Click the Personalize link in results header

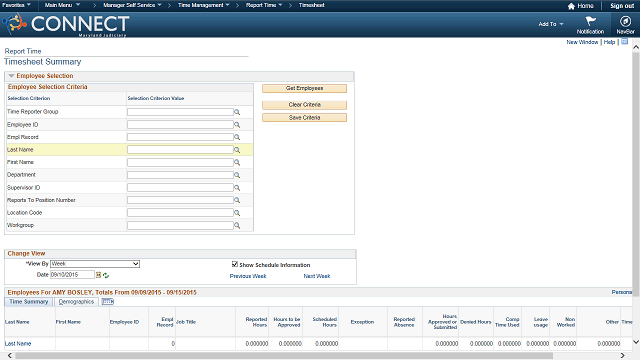(621, 292)
